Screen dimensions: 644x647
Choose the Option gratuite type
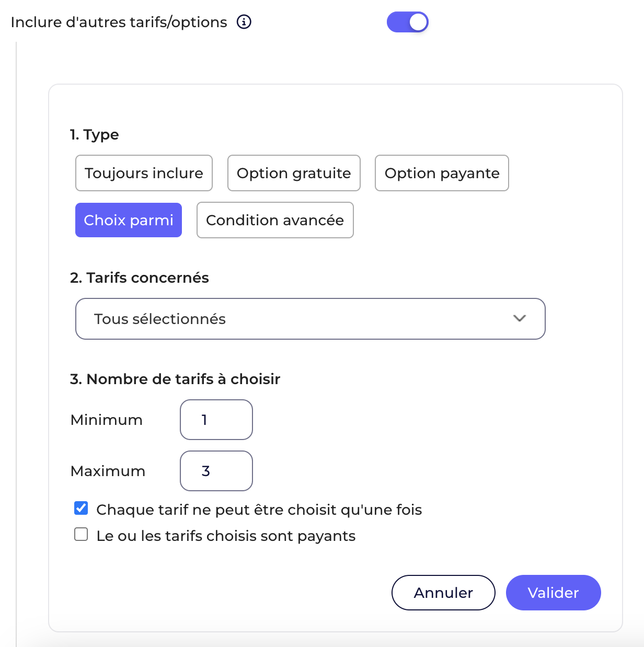[294, 173]
